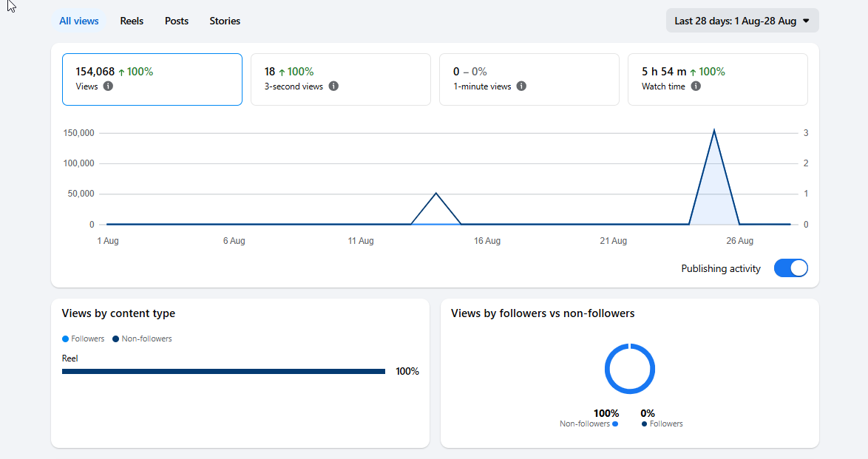Click the Followers legend dot in content type
This screenshot has width=868, height=459.
click(x=65, y=339)
